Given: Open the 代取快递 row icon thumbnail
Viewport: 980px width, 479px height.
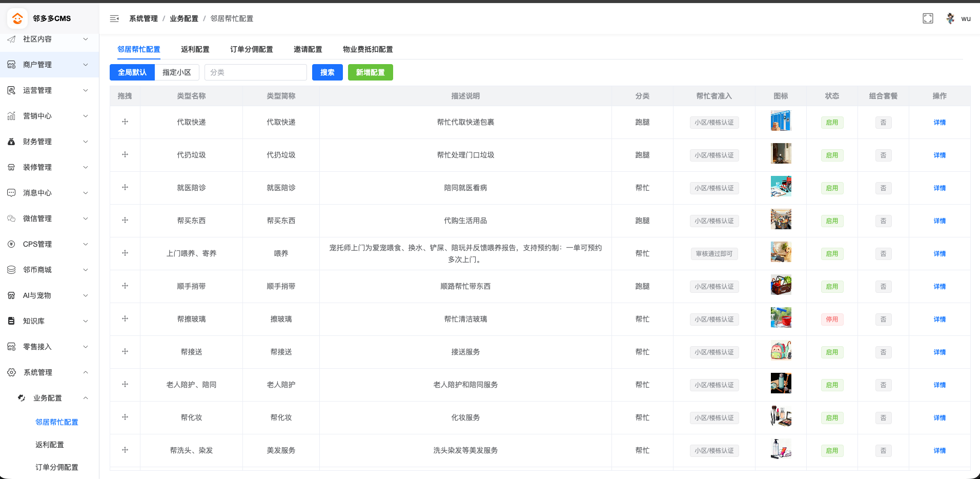Looking at the screenshot, I should [781, 121].
